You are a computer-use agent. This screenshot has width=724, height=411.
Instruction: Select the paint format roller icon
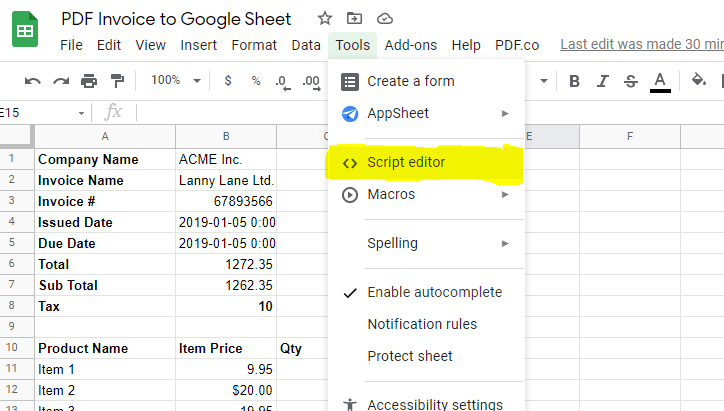click(117, 81)
